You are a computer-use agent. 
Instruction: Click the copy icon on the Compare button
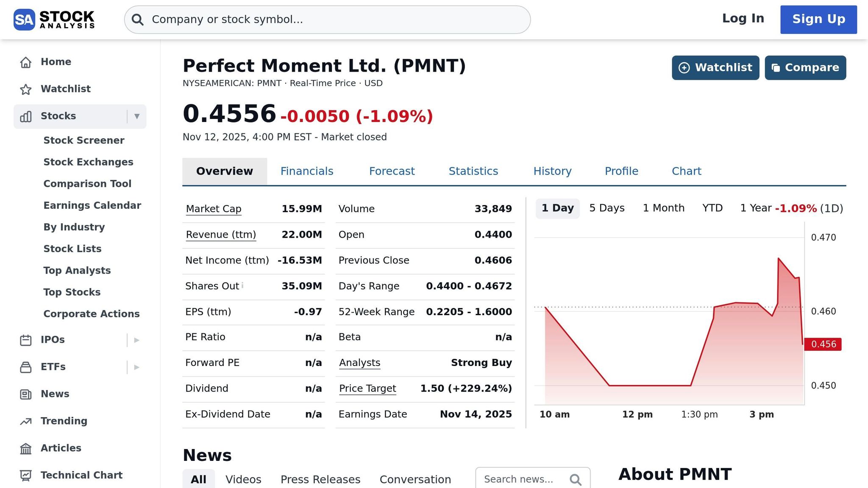[x=776, y=67]
